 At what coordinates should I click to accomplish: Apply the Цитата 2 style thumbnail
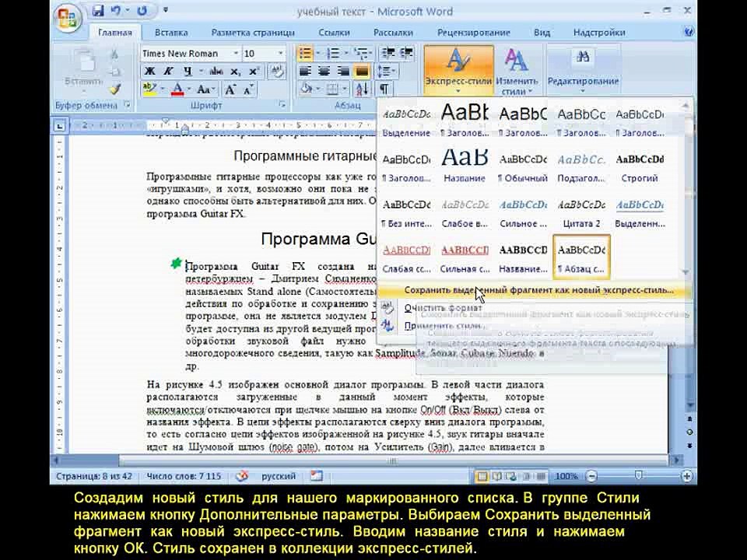(581, 210)
